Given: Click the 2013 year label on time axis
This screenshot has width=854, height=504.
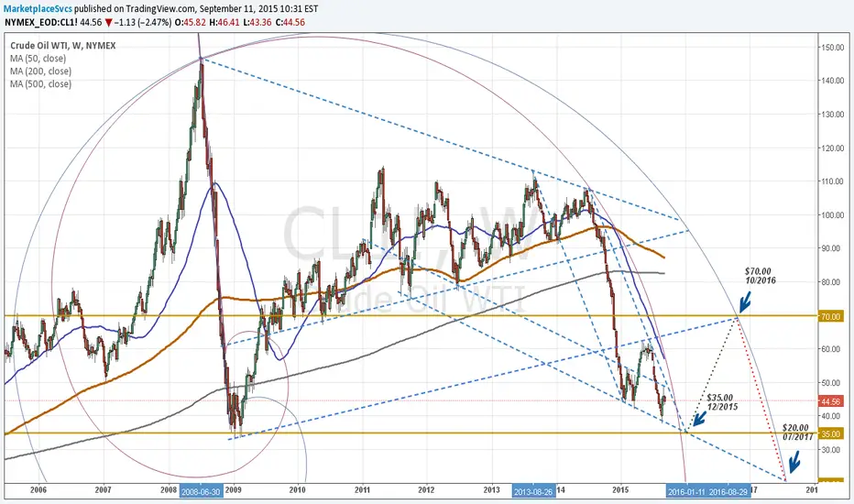Looking at the screenshot, I should [491, 490].
